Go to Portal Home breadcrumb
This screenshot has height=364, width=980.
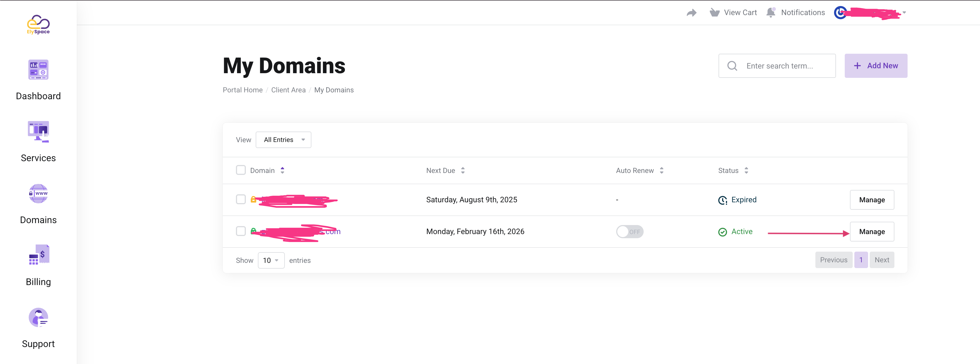click(242, 90)
